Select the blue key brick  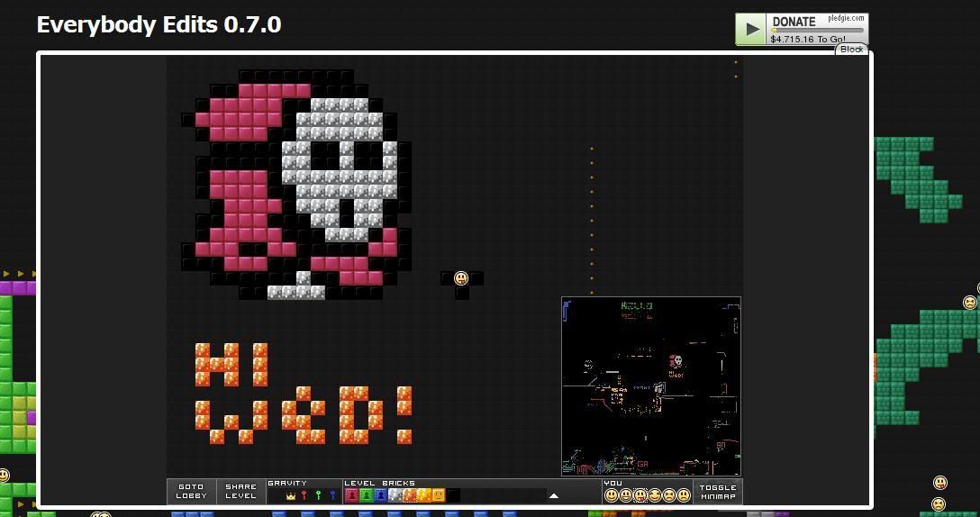[x=332, y=495]
